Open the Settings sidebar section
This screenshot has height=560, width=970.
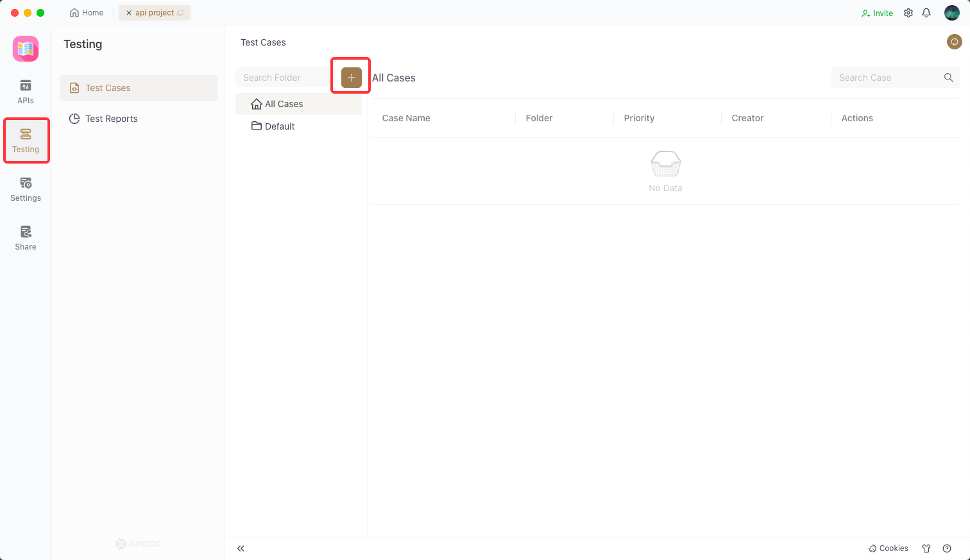pos(26,189)
